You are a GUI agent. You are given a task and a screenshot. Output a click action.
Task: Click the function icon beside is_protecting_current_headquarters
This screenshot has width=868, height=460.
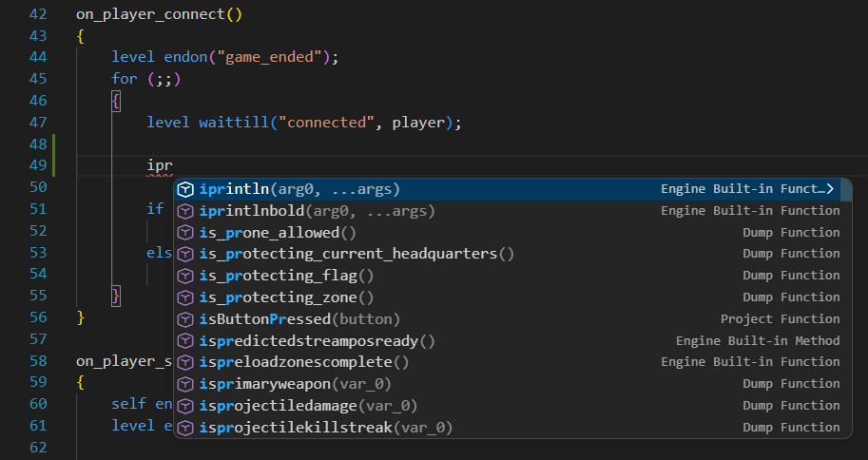coord(185,254)
